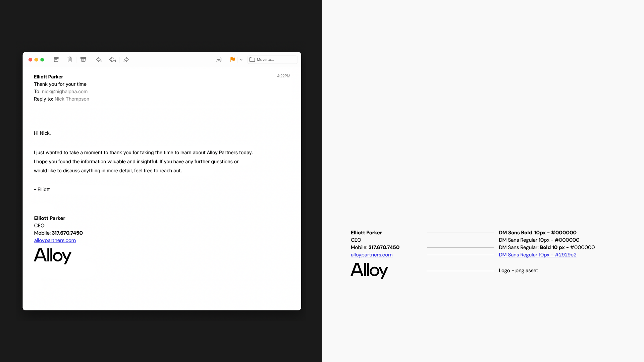The image size is (644, 362).
Task: Visit alloypartners.com from the email signature
Action: (55, 240)
